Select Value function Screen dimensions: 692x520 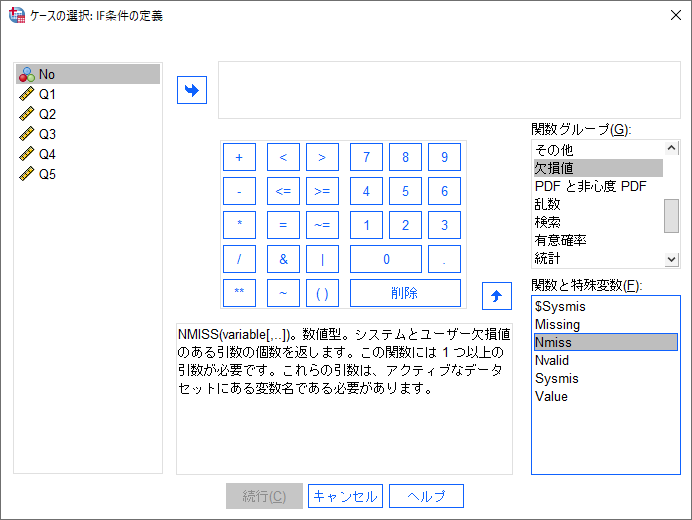[606, 396]
